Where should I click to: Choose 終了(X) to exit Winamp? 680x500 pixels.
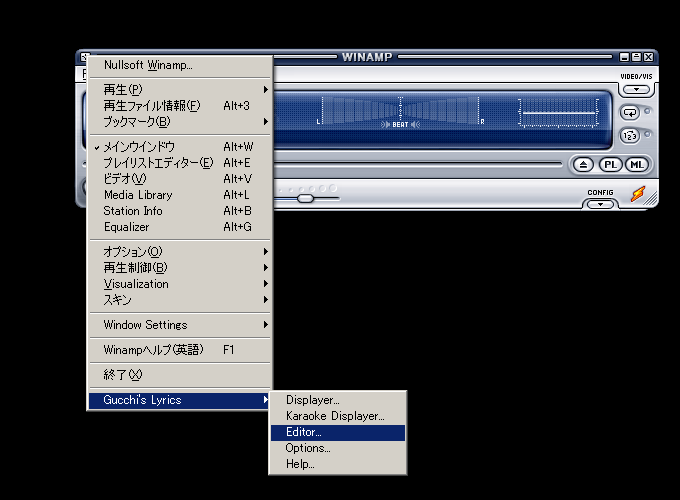(180, 375)
